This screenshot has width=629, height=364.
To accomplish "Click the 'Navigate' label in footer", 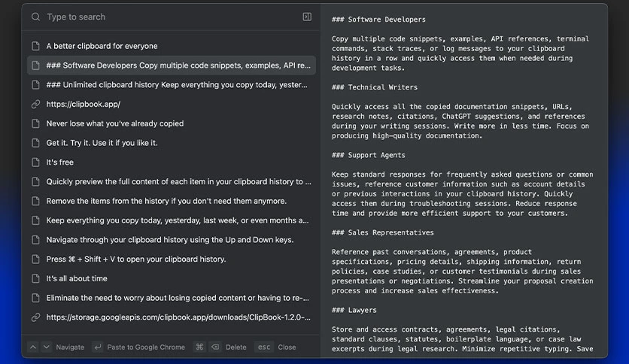I will 70,347.
